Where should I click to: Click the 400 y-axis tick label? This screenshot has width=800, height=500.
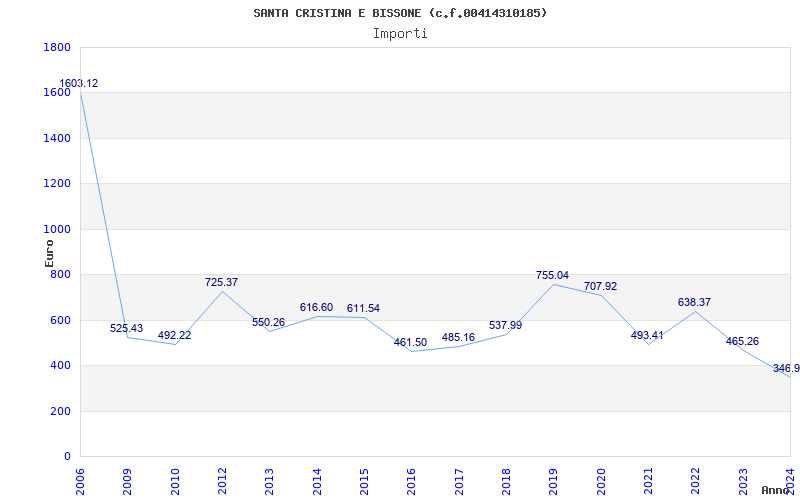[x=61, y=366]
